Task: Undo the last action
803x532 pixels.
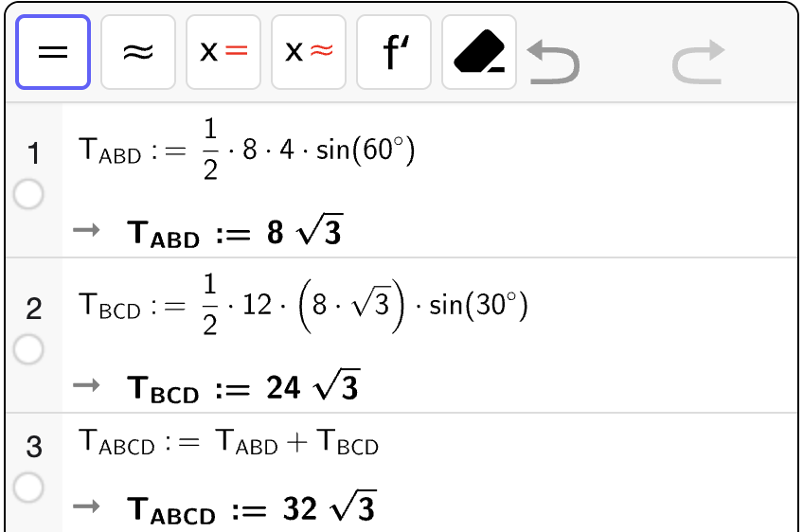Action: pyautogui.click(x=553, y=61)
